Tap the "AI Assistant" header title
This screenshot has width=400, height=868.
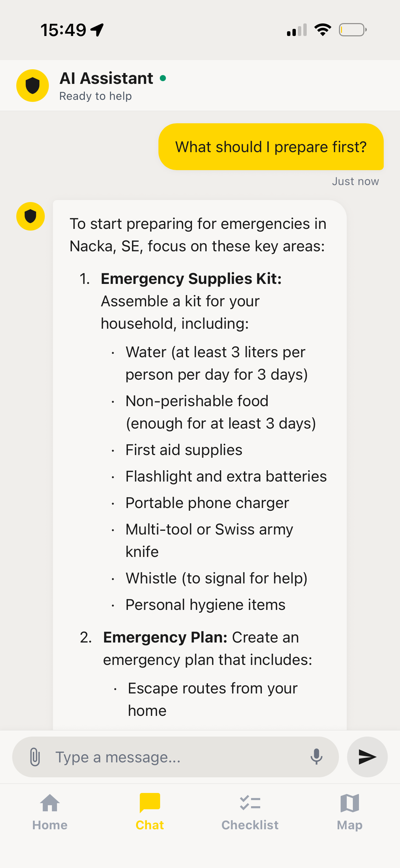click(107, 78)
